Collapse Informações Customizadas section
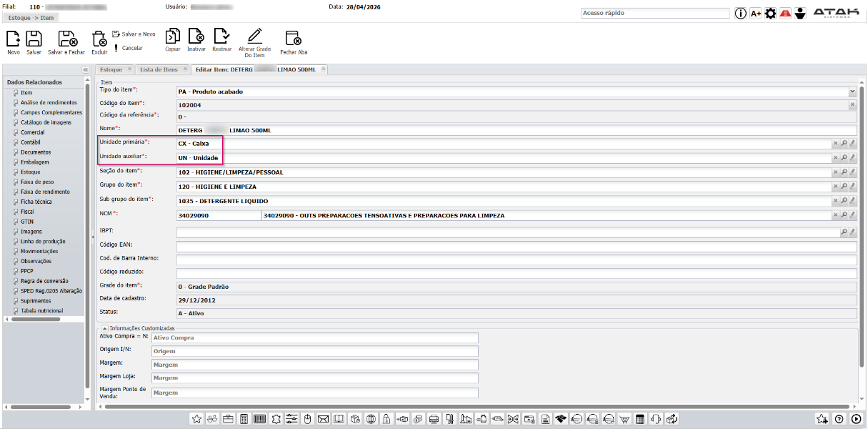Screen dimensions: 868x429 point(104,328)
